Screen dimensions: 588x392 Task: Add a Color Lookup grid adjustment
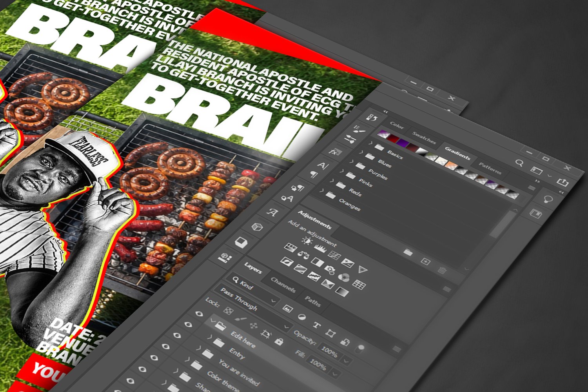[x=359, y=285]
